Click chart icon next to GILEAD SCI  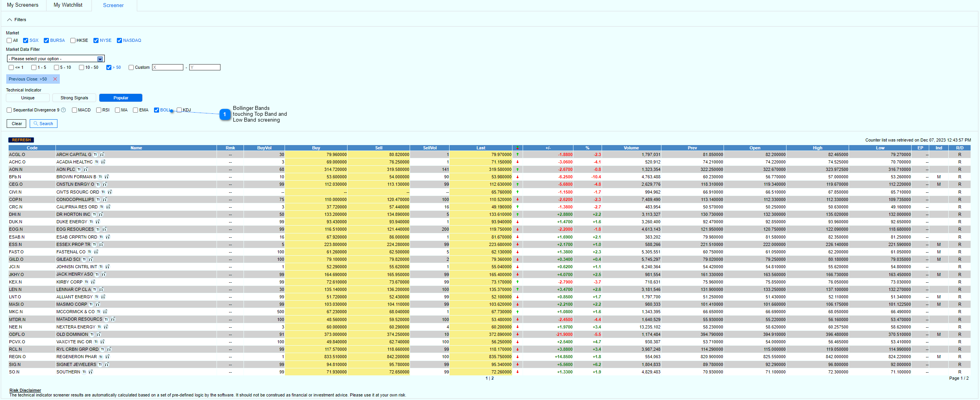click(x=91, y=259)
